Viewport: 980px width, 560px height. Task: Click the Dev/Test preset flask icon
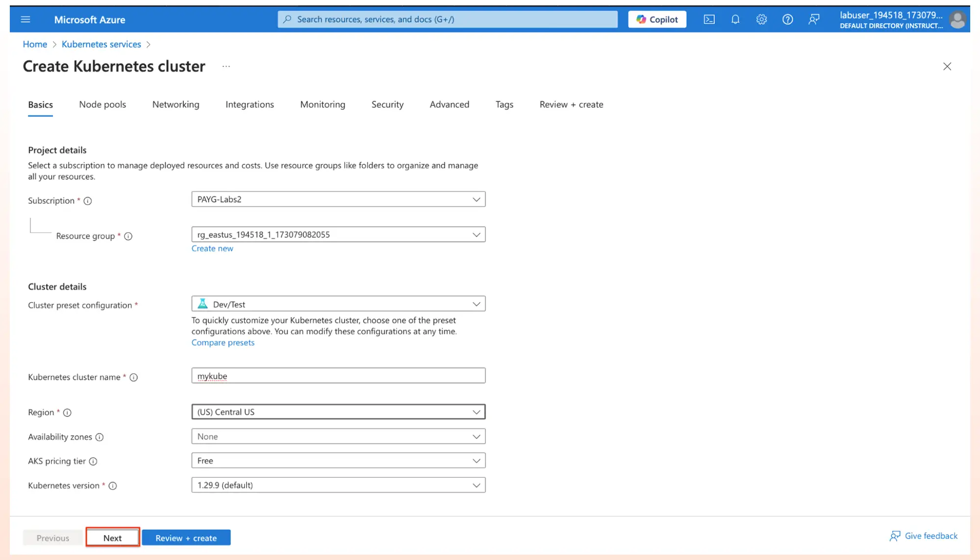(202, 304)
